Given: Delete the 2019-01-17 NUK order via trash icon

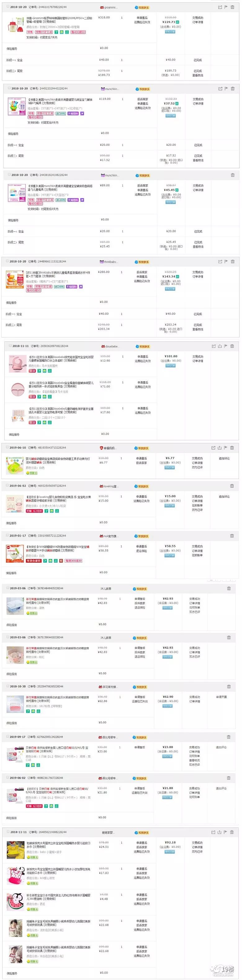Looking at the screenshot, I should pos(231,536).
